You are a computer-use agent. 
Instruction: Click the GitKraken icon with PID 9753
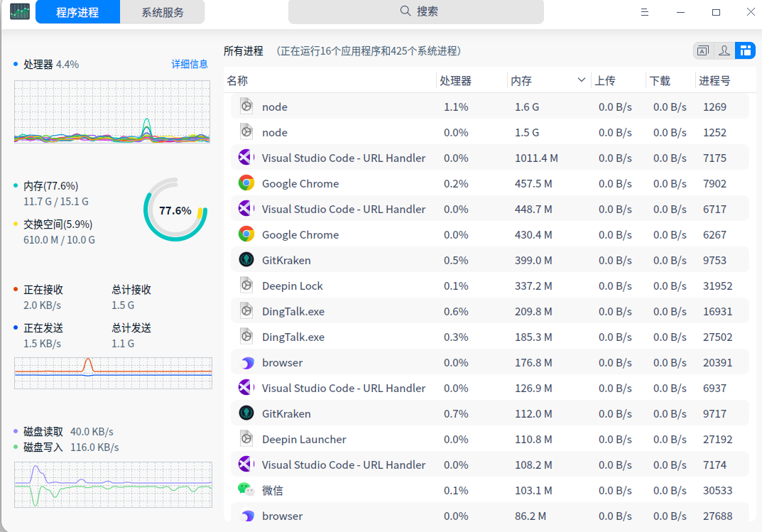coord(246,260)
